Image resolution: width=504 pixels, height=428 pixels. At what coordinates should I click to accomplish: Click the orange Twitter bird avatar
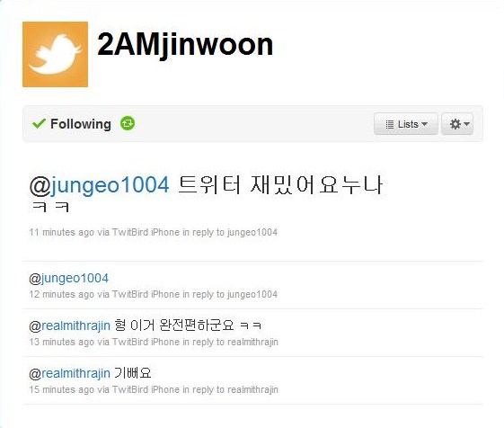click(56, 54)
